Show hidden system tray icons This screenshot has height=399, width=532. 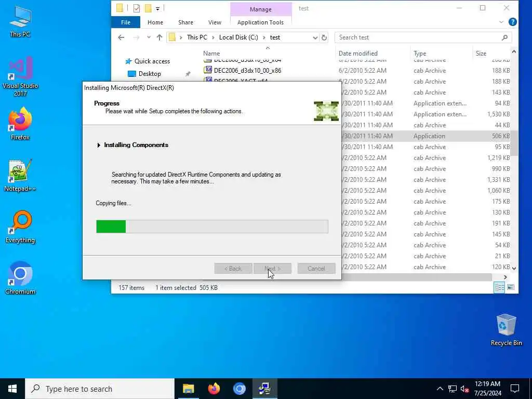point(440,389)
